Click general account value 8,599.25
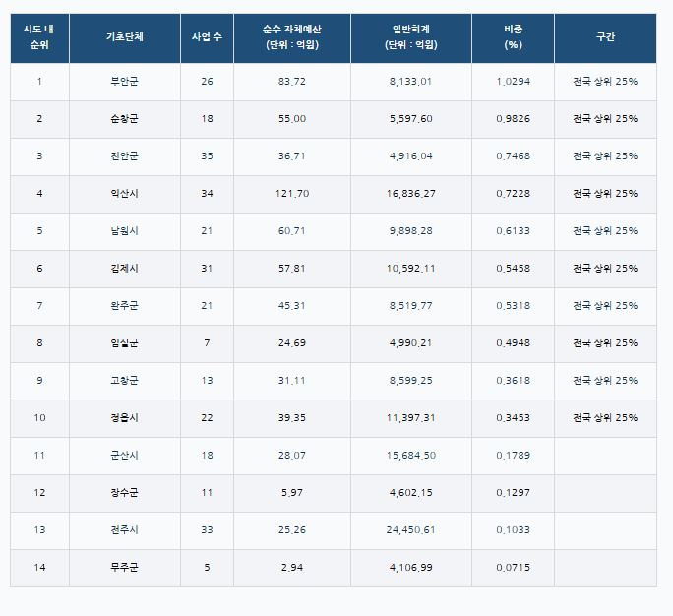Screen dimensions: 673x616 pyautogui.click(x=410, y=381)
